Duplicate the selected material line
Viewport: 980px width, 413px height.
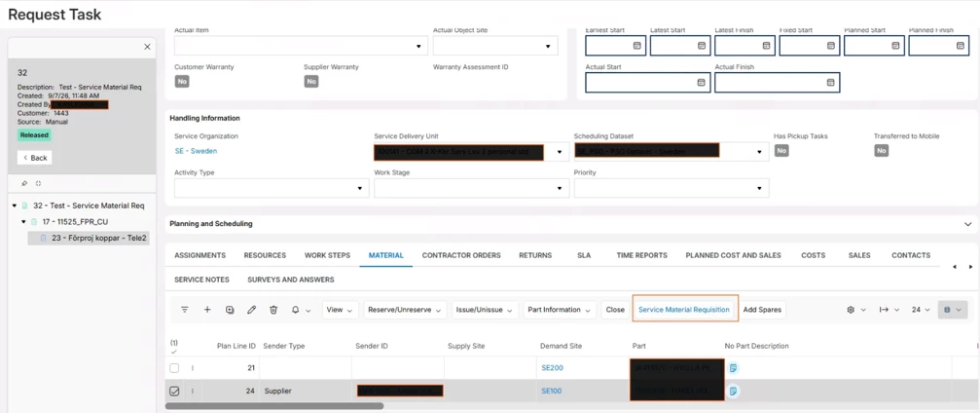230,310
